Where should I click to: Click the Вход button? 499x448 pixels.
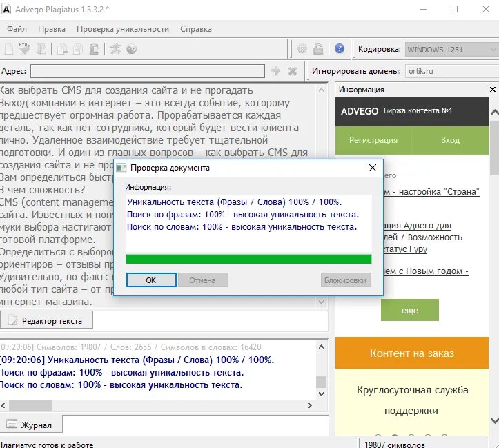tap(450, 140)
